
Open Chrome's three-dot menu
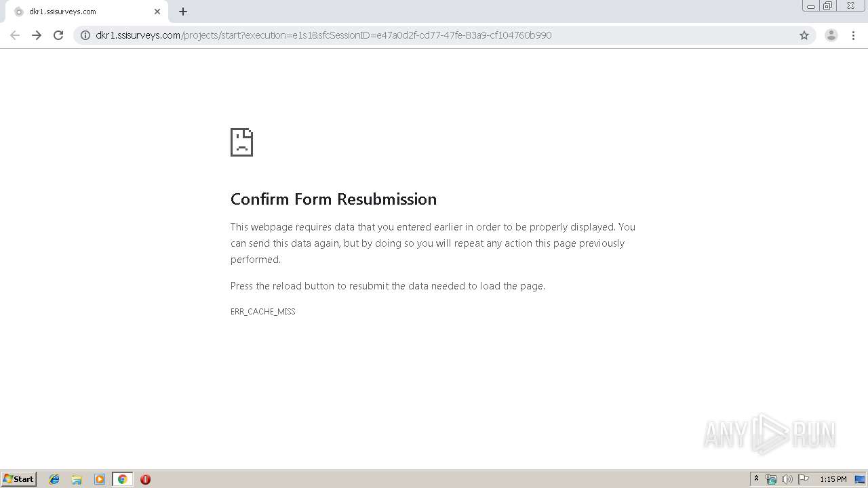pos(854,35)
